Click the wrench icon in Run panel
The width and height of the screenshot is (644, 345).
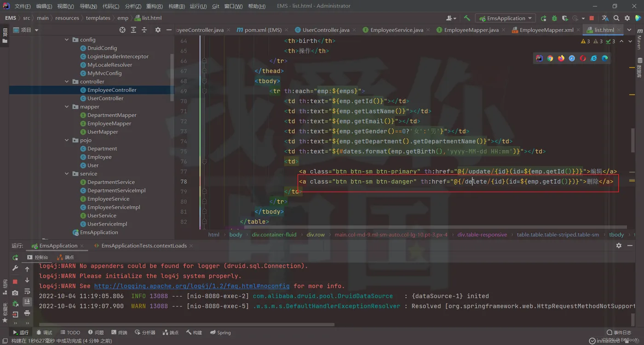coord(15,269)
